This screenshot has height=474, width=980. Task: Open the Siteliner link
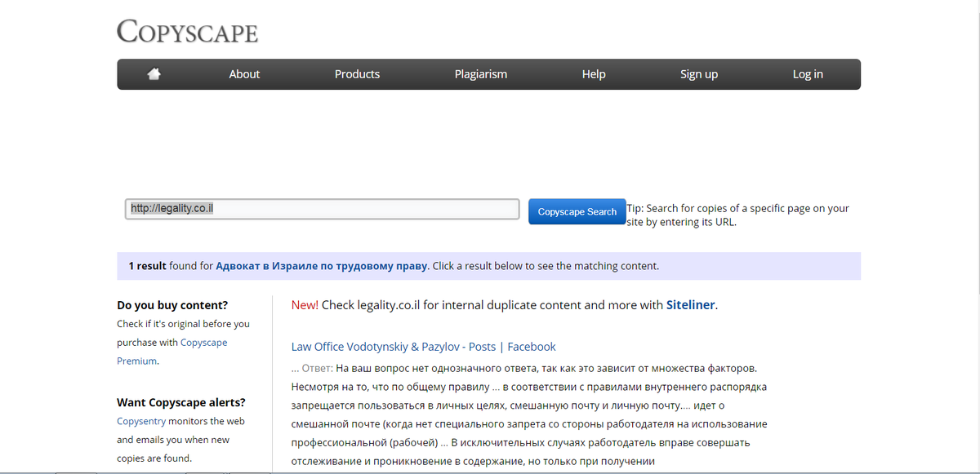tap(691, 305)
